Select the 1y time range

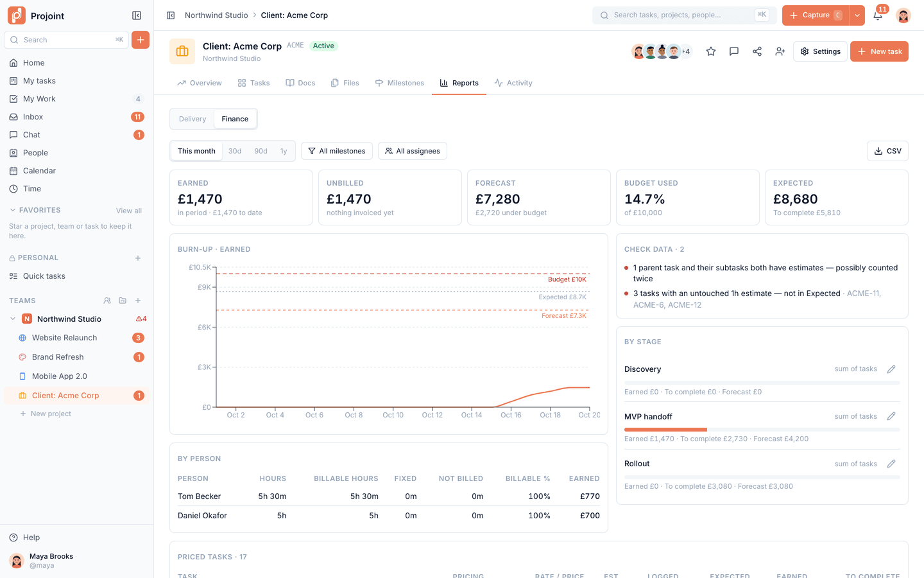[x=284, y=151]
